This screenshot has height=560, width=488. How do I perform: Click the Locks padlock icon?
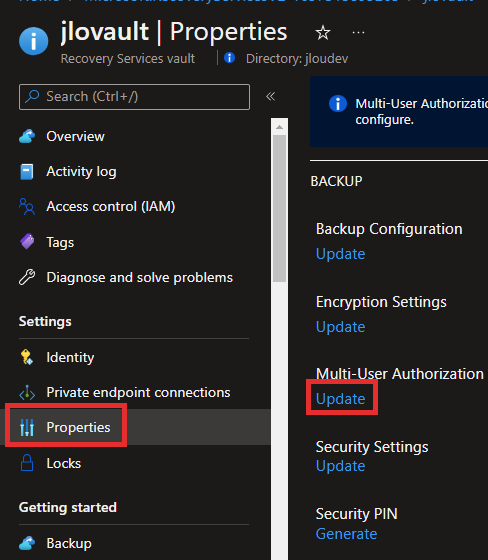coord(27,463)
